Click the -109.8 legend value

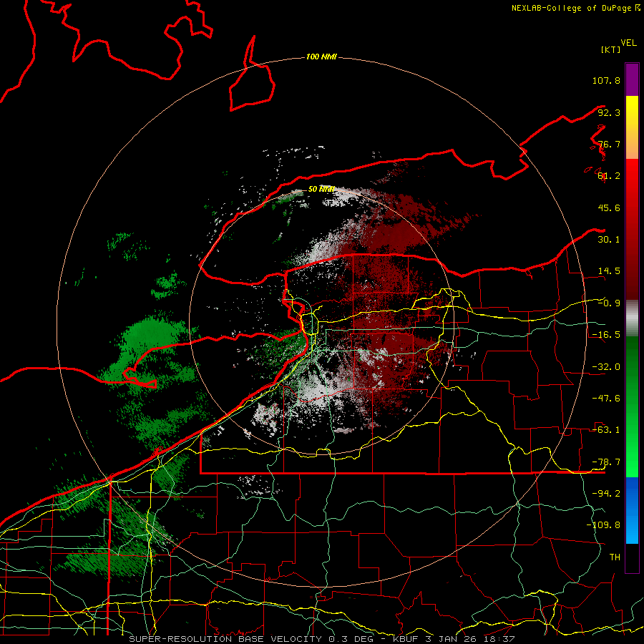(x=603, y=525)
